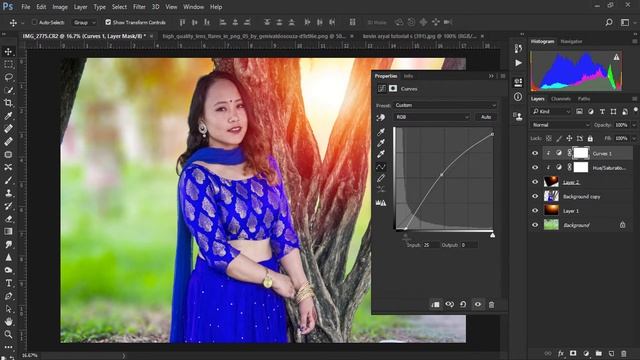This screenshot has width=640, height=360.
Task: Click the add layer mask button
Action: tap(573, 353)
